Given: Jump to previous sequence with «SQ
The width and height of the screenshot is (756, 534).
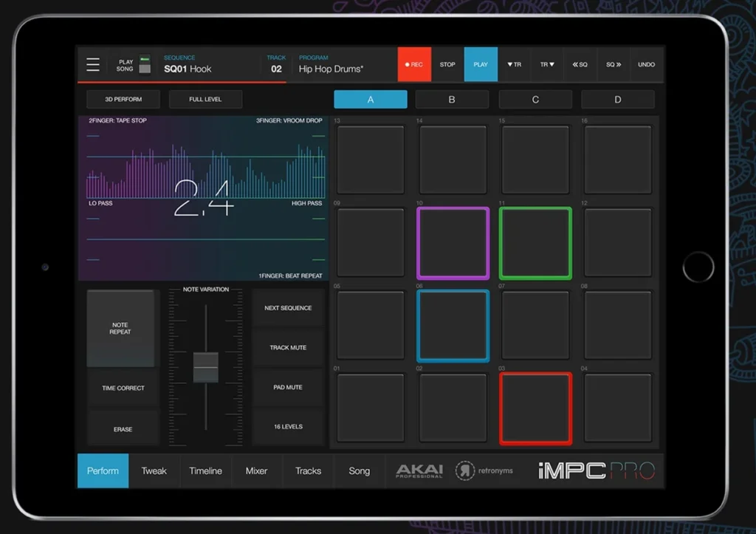Looking at the screenshot, I should point(580,64).
